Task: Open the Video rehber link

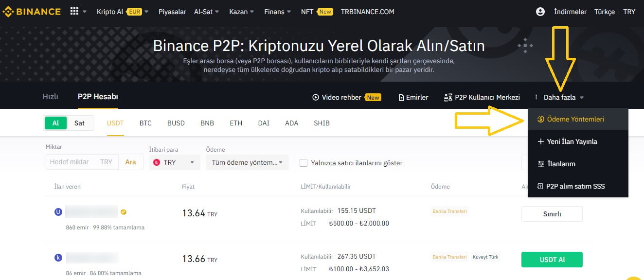Action: coord(347,97)
